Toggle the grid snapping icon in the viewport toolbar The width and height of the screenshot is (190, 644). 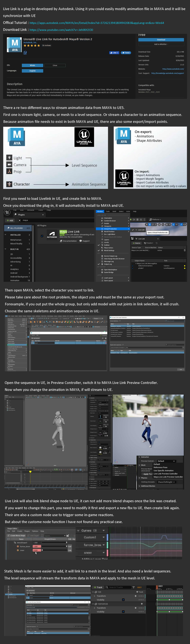pos(167,224)
